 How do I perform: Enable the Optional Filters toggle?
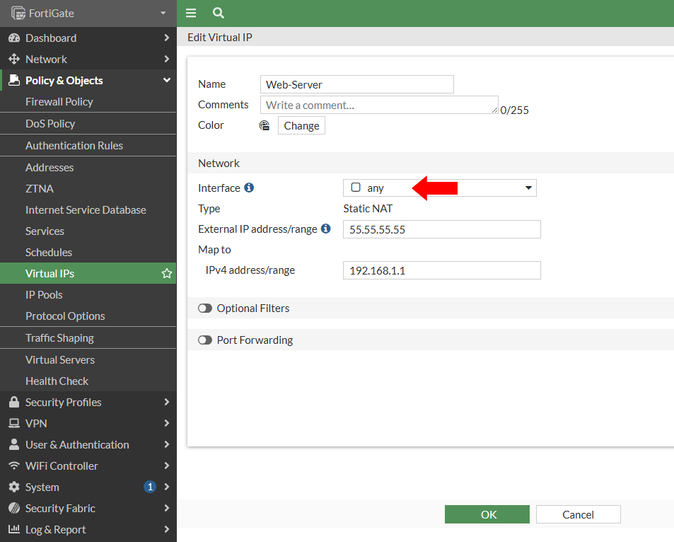205,309
